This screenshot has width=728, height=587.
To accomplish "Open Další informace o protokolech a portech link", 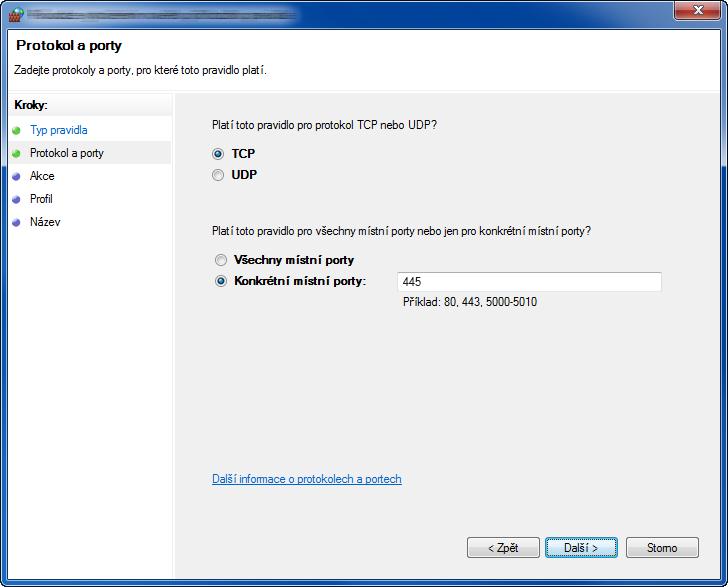I will [307, 479].
